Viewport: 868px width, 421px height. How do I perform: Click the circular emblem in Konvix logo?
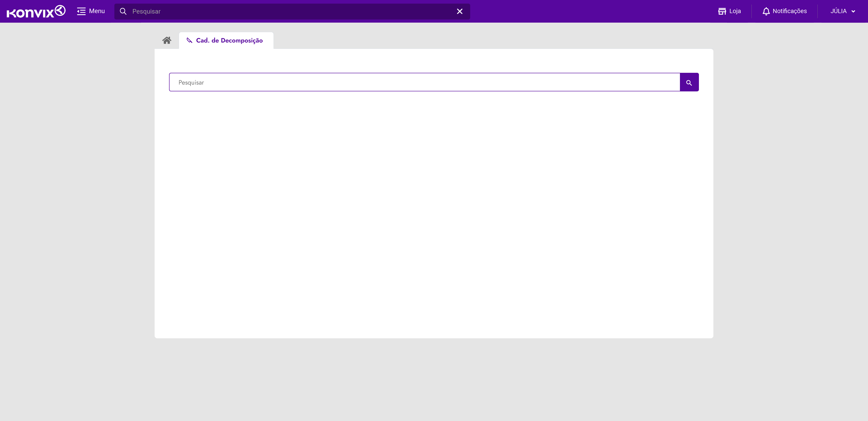[x=60, y=10]
